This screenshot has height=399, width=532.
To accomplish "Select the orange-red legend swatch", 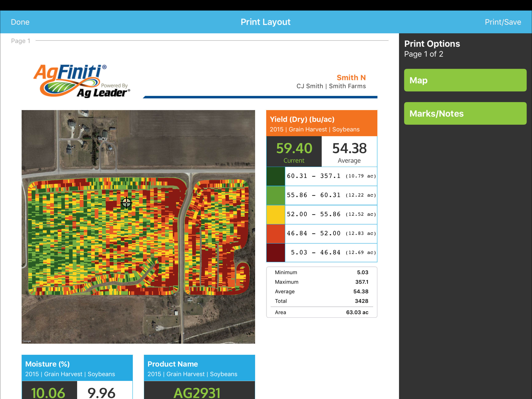I will pyautogui.click(x=276, y=233).
